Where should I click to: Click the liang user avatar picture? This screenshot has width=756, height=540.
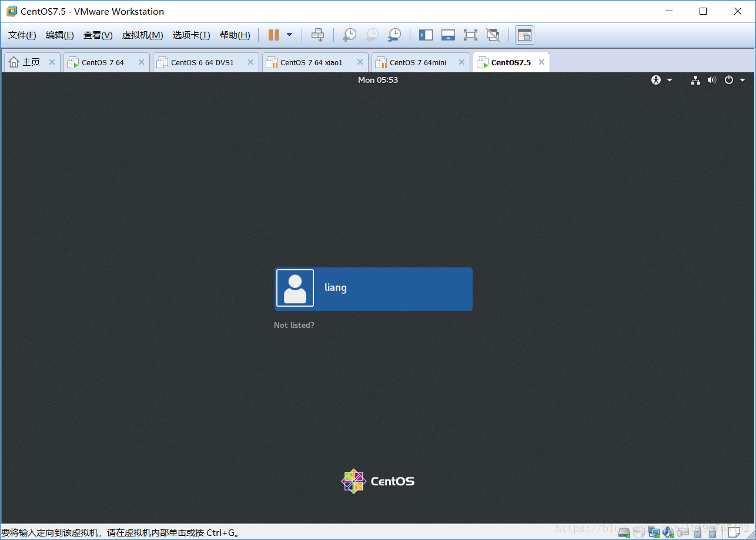click(295, 289)
